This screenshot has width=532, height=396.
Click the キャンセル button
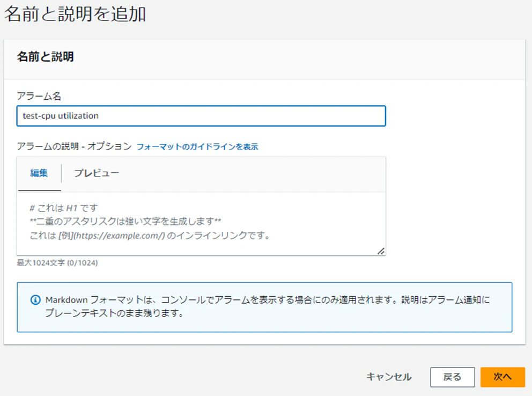point(389,377)
